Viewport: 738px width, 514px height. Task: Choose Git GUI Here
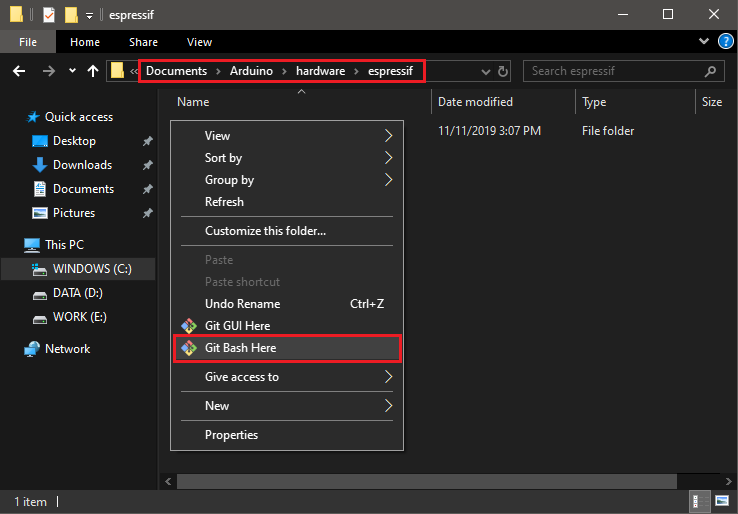tap(287, 326)
